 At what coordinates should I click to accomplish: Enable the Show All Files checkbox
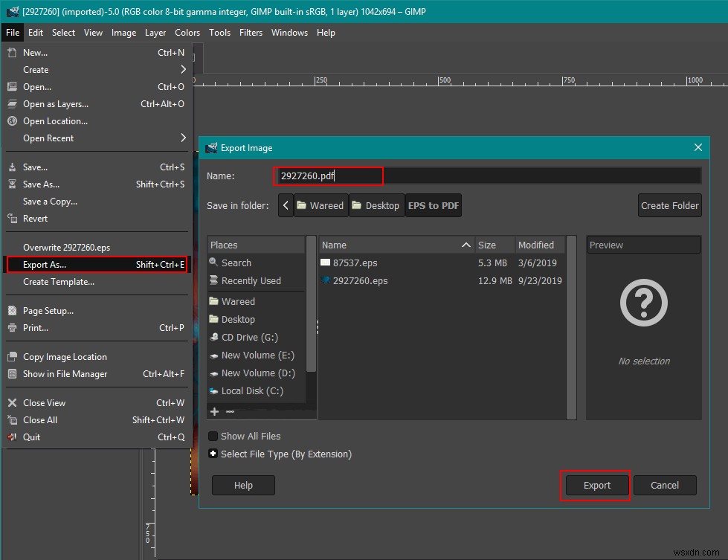(x=213, y=437)
